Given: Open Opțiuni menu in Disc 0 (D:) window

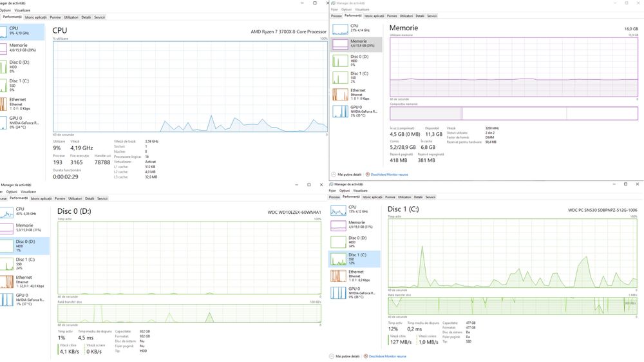Looking at the screenshot, I should click(12, 192).
